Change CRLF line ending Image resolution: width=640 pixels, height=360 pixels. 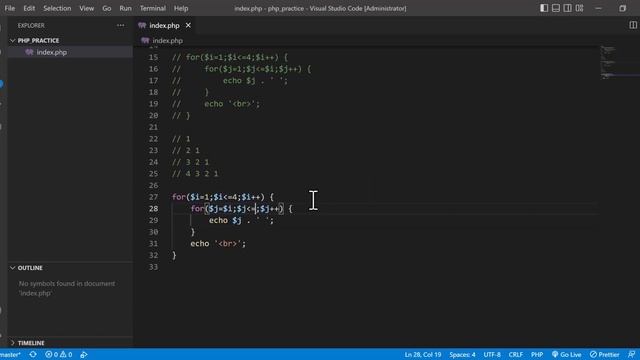(x=516, y=354)
